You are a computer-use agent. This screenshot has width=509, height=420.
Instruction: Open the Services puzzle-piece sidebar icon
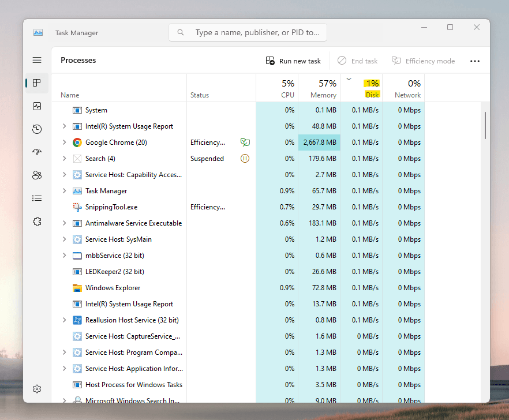(37, 222)
